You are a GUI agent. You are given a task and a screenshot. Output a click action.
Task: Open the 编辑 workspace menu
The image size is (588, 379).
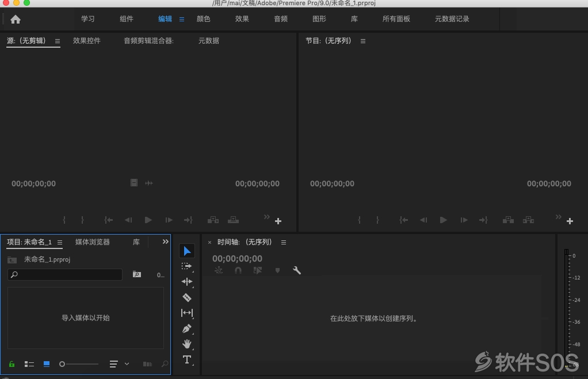tap(182, 19)
